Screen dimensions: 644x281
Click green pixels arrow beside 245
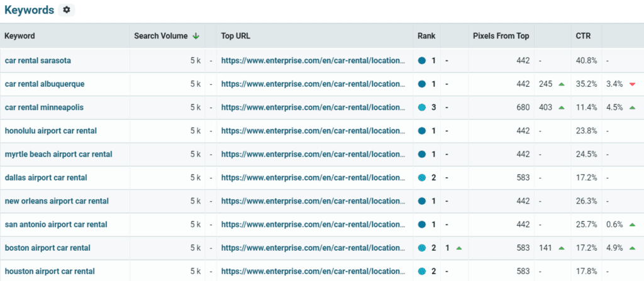click(x=561, y=84)
